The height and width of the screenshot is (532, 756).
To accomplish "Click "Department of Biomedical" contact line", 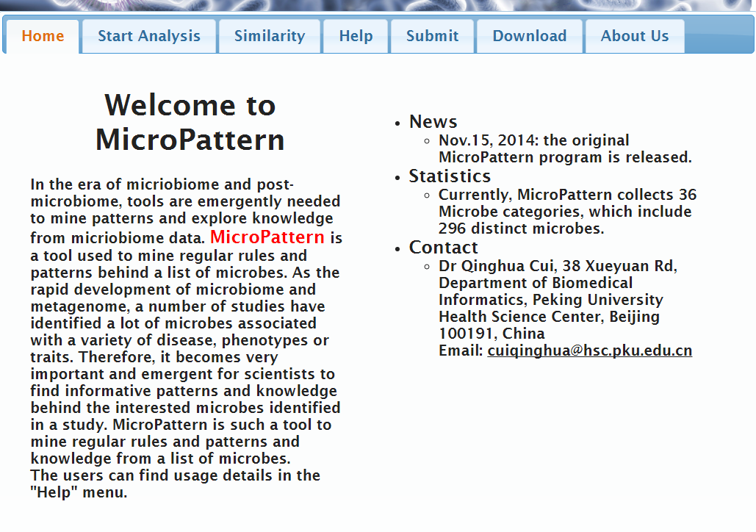I will coord(536,283).
